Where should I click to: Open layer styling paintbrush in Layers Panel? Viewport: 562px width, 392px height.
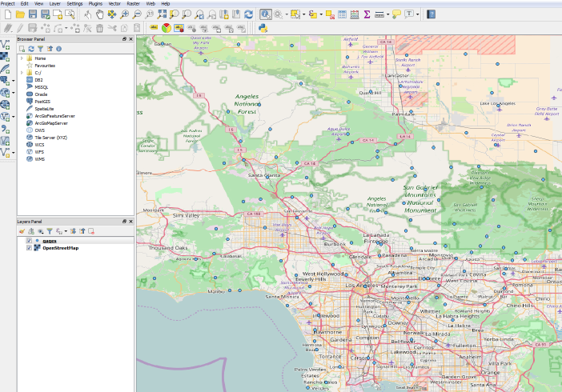tap(22, 231)
